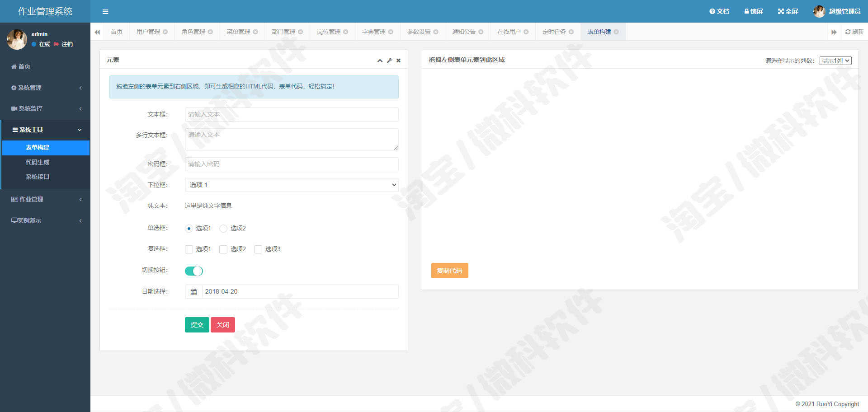
Task: Close the 字典管理 tab via its x icon
Action: [391, 32]
